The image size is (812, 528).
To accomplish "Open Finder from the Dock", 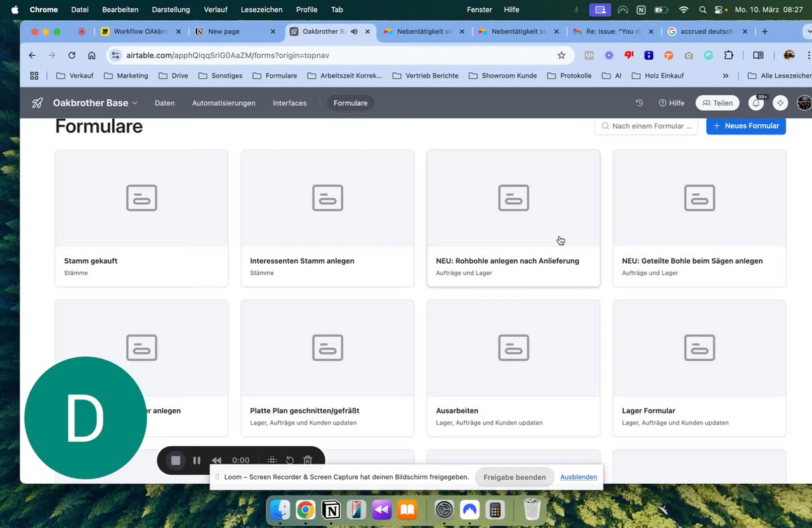I will (280, 509).
